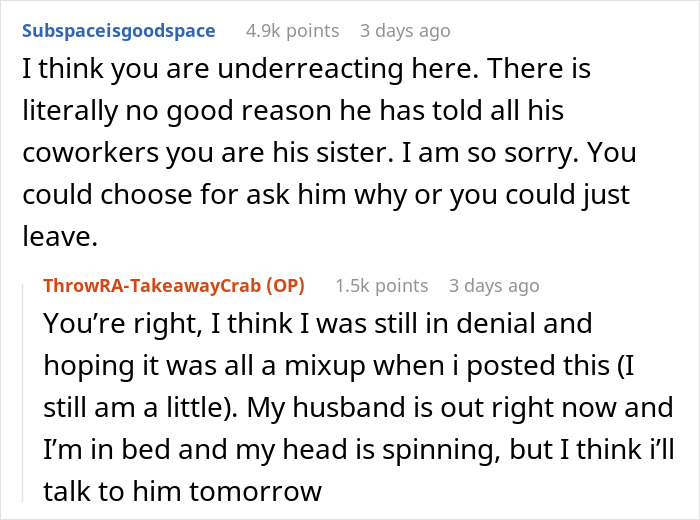Open ThrowRA-TakeawayCrab's user profile
This screenshot has width=700, height=520.
[152, 286]
